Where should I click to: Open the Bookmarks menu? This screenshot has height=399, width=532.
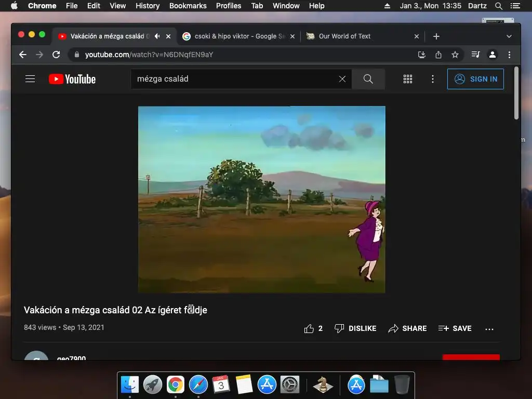188,6
